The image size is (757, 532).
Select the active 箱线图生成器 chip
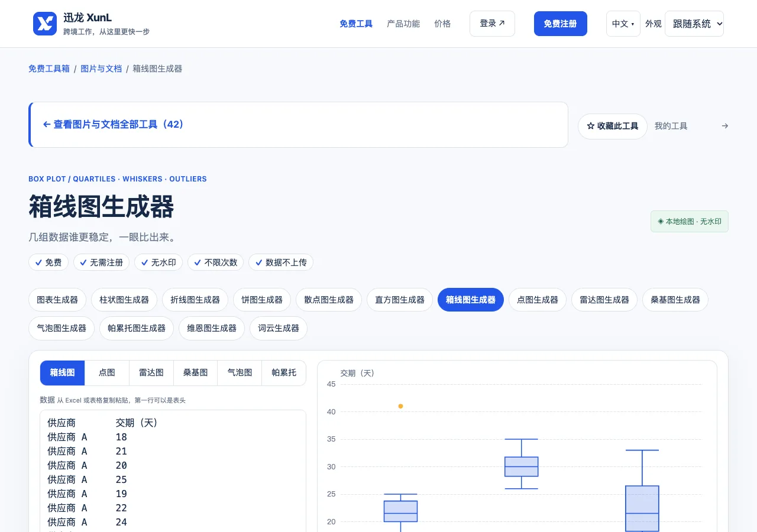coord(471,300)
